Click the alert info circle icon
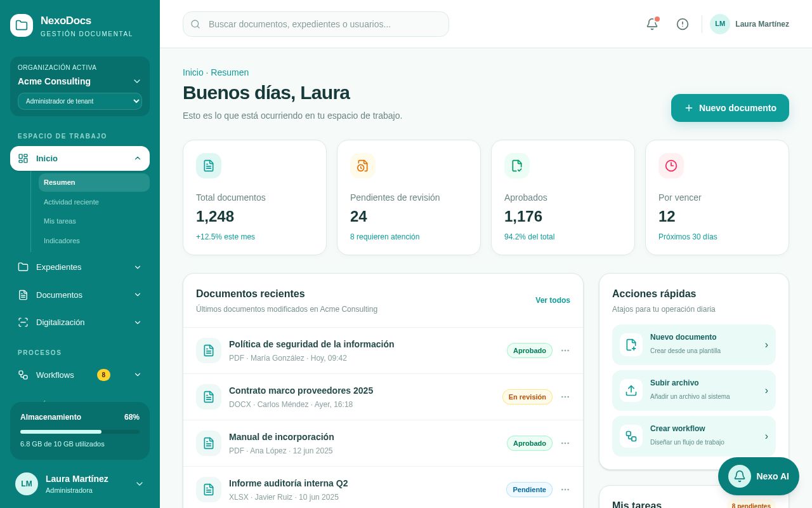The image size is (812, 508). coord(683,24)
